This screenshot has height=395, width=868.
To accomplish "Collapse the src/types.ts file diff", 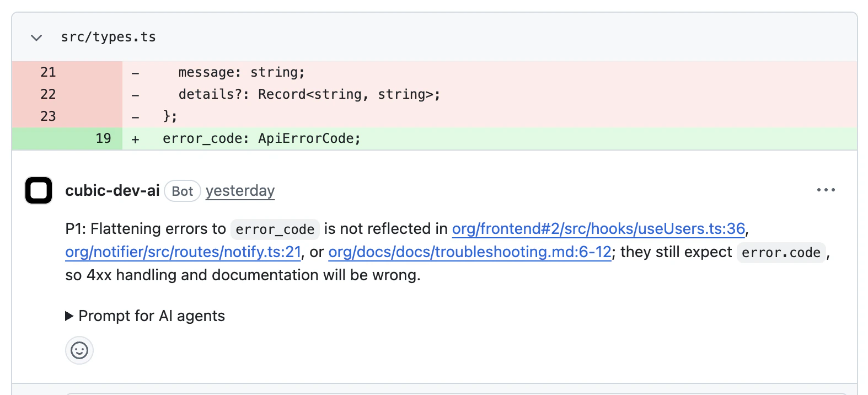I will (x=36, y=38).
